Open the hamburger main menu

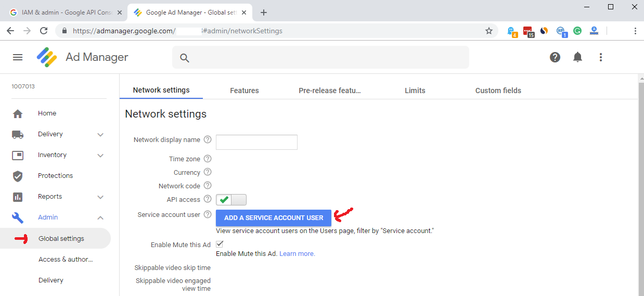point(18,57)
